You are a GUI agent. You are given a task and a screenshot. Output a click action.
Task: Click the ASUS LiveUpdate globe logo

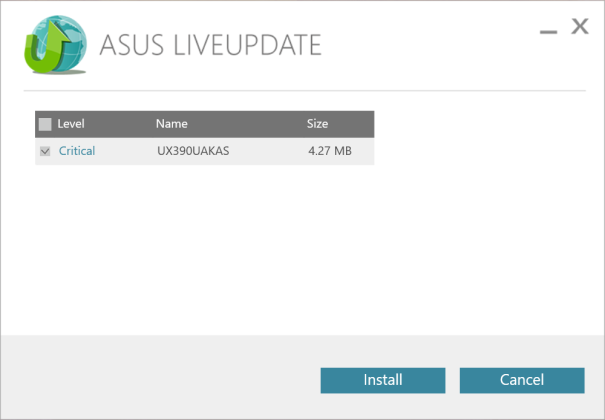[55, 44]
